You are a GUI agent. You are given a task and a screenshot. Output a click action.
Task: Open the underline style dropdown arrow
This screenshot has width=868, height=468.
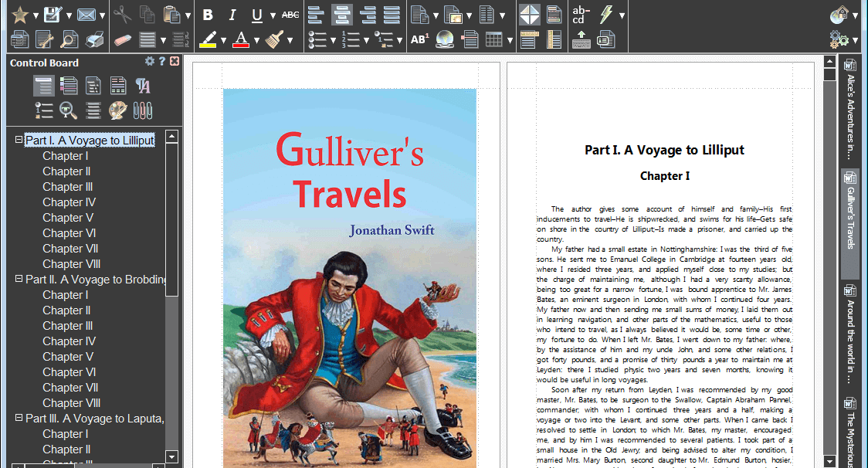[x=273, y=15]
